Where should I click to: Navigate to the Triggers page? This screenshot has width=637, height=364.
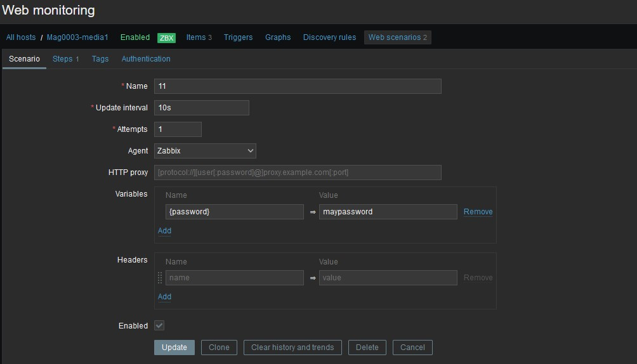click(x=238, y=37)
